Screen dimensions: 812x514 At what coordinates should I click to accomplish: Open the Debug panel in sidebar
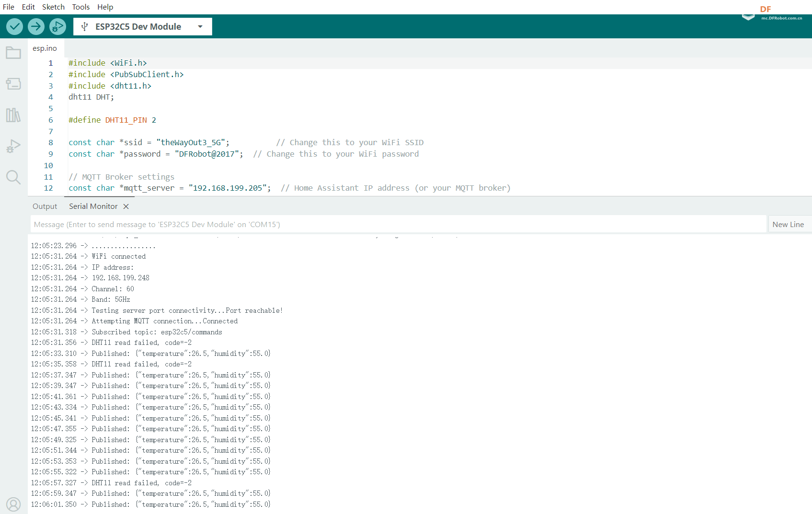(13, 146)
